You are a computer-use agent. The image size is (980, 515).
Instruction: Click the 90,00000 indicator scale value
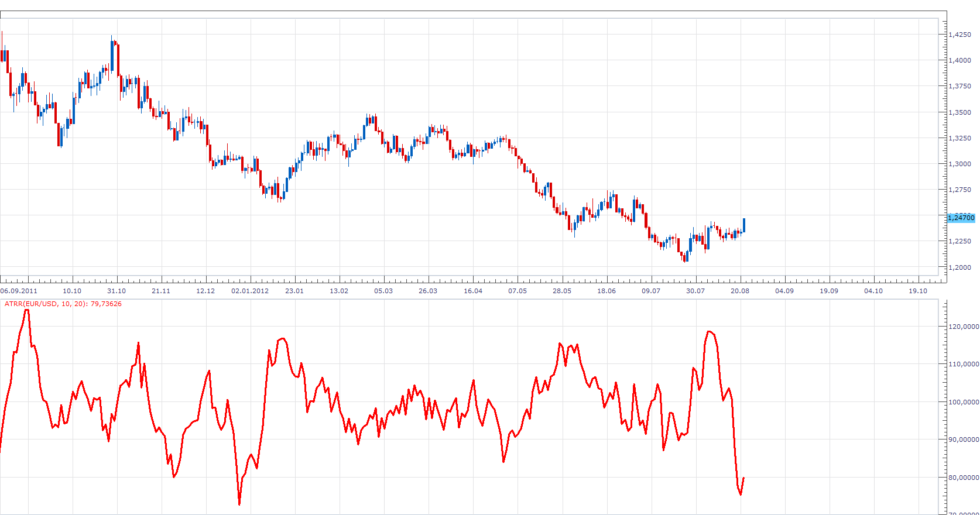point(964,440)
